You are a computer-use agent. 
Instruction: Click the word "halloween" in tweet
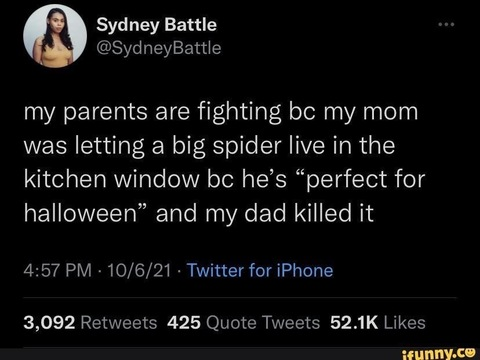point(81,213)
